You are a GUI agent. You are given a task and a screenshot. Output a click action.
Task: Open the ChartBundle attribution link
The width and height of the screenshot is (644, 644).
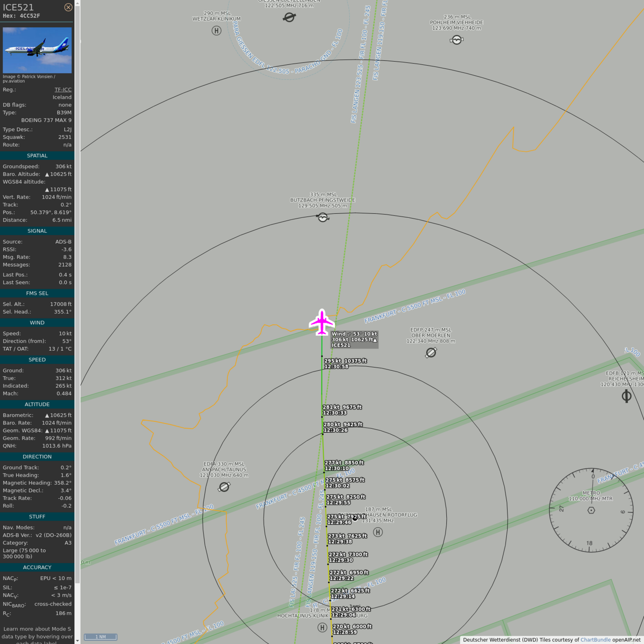[595, 640]
